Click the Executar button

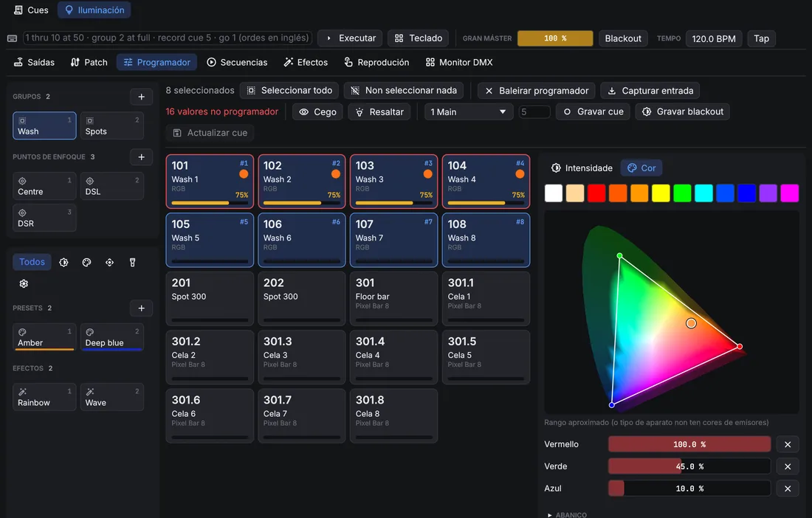click(x=350, y=38)
